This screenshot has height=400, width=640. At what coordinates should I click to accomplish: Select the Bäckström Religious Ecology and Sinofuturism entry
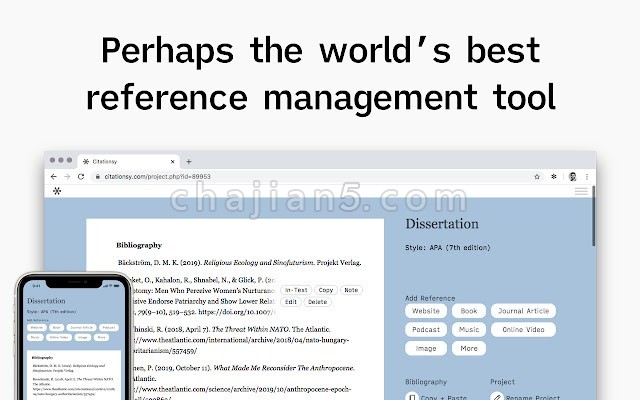pos(240,262)
